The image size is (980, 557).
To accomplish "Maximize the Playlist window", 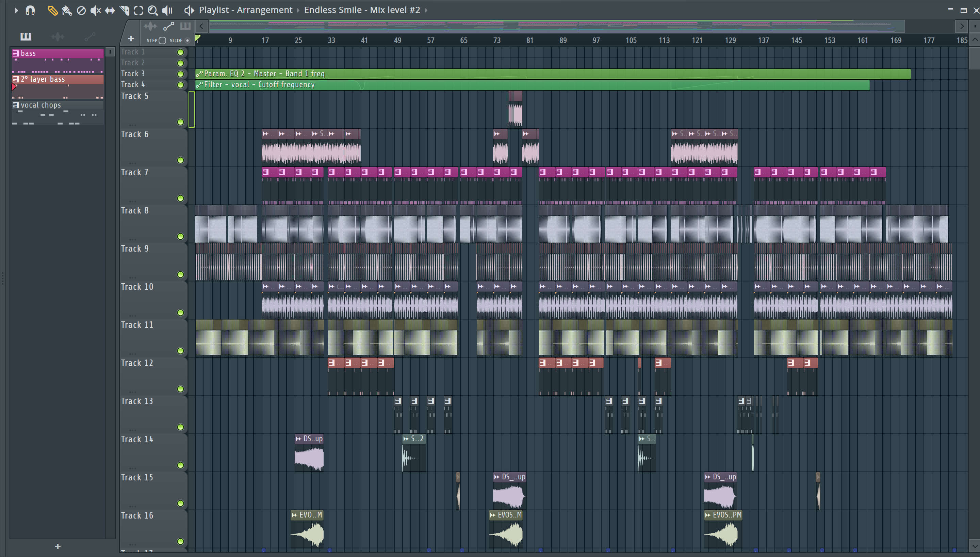I will (964, 10).
